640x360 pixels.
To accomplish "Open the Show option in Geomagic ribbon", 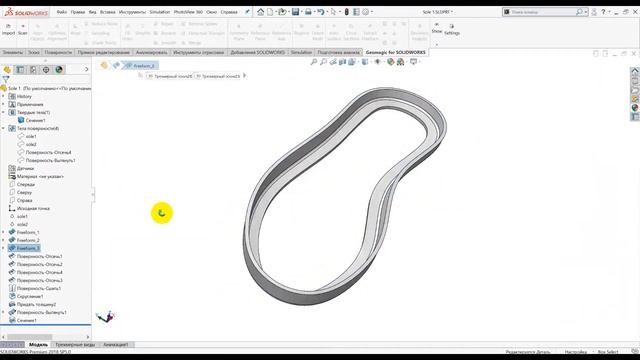I will (437, 28).
